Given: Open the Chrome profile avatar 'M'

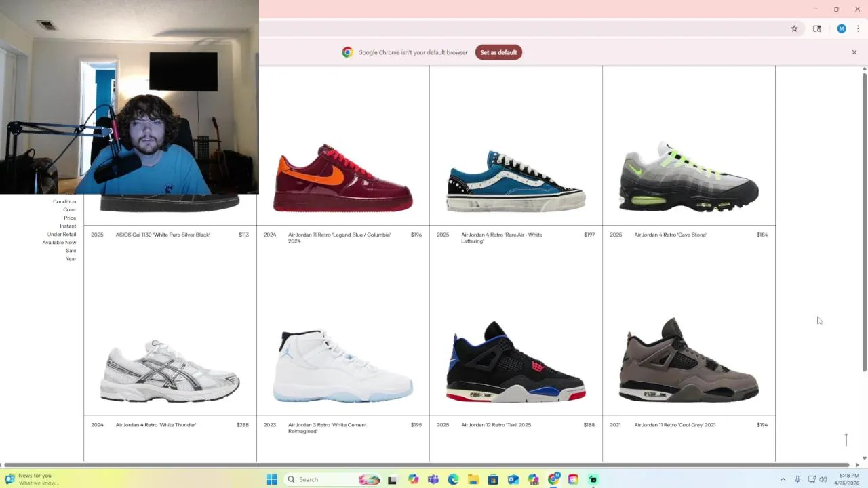Looking at the screenshot, I should pyautogui.click(x=842, y=28).
